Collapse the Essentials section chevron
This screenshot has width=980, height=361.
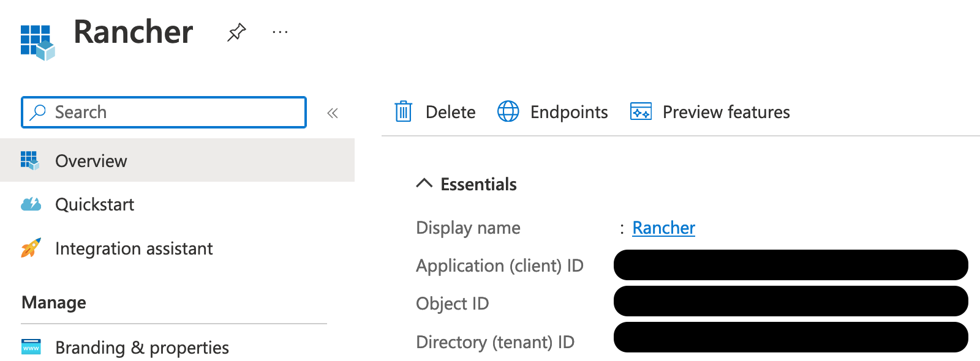tap(424, 184)
